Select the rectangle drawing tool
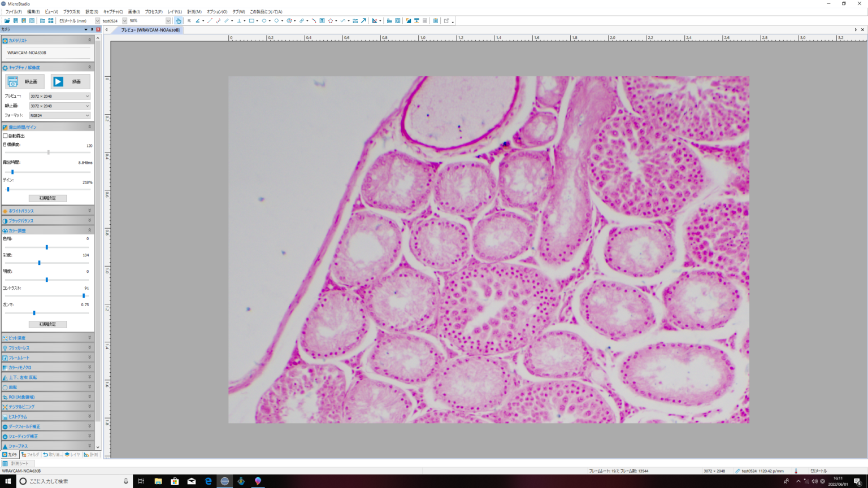Viewport: 868px width, 488px height. 251,21
